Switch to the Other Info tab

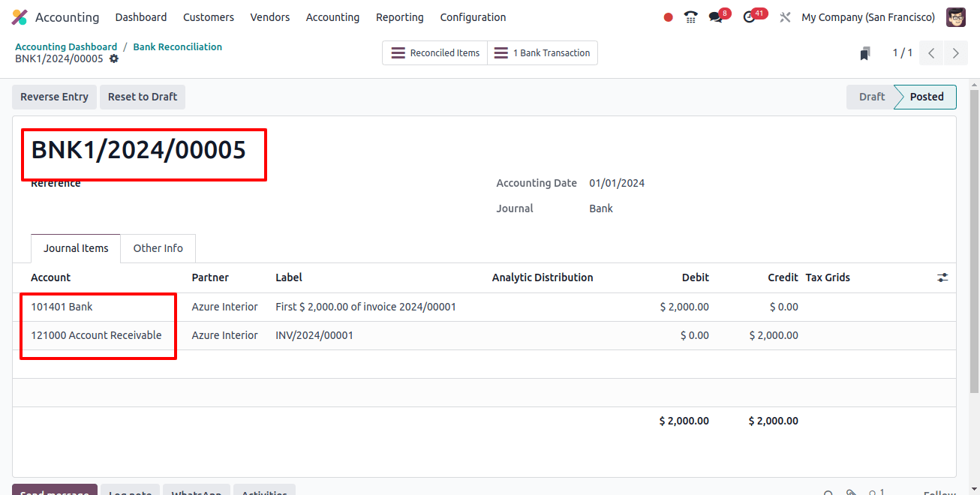pyautogui.click(x=158, y=248)
